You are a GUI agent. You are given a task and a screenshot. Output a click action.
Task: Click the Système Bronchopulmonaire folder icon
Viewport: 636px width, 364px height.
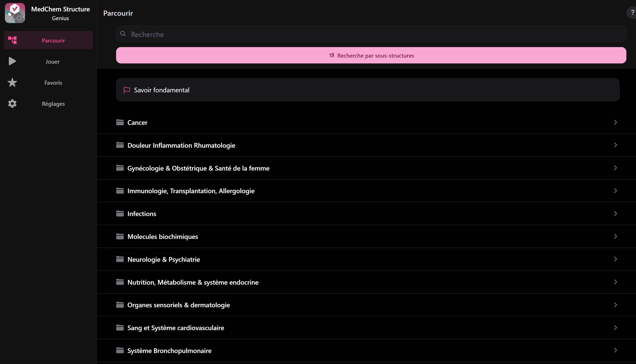[x=120, y=350]
